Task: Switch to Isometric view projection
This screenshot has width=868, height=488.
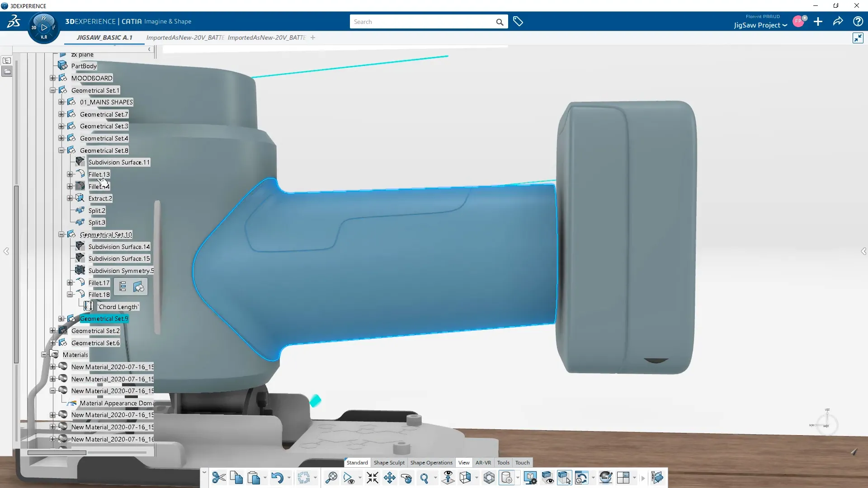Action: pos(466,478)
